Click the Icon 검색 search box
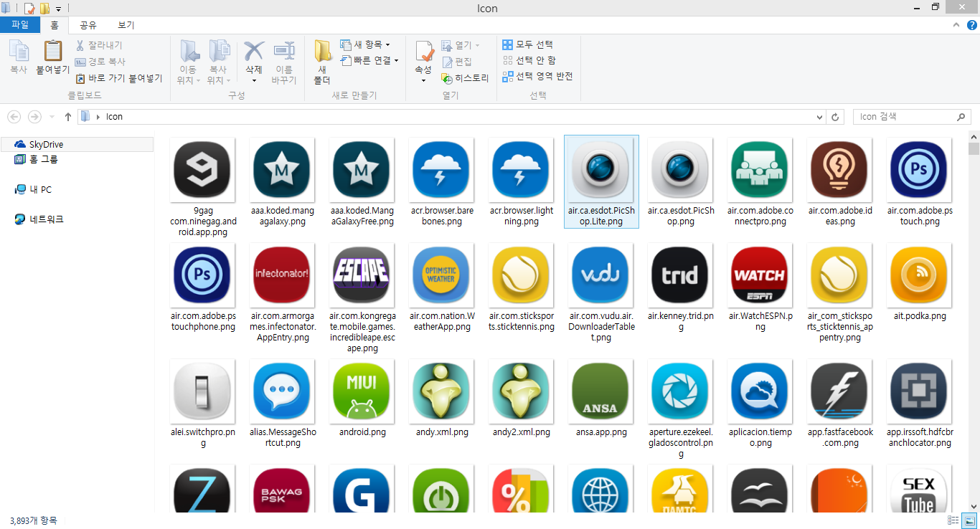This screenshot has height=529, width=980. [905, 117]
